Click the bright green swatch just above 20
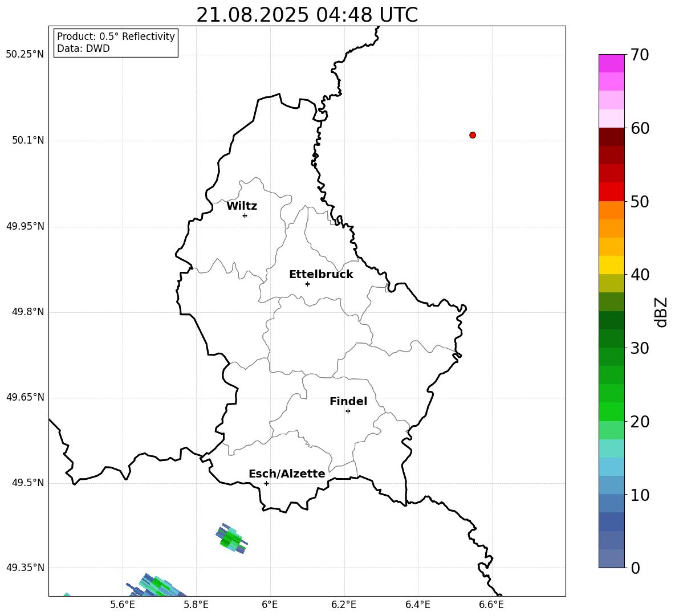 coord(611,411)
